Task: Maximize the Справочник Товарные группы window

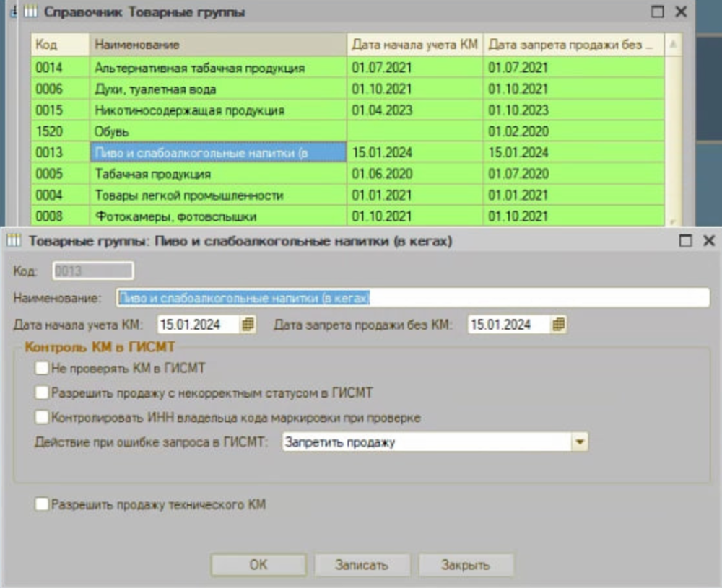Action: [657, 12]
